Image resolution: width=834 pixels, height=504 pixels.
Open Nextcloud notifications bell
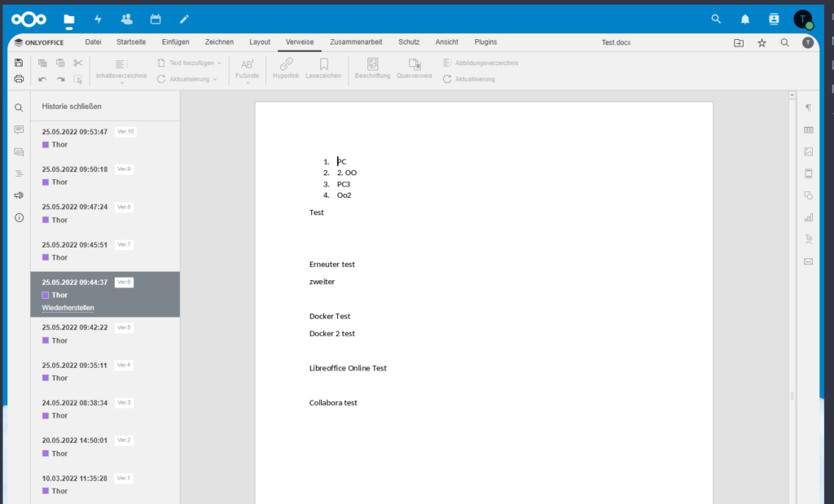745,20
